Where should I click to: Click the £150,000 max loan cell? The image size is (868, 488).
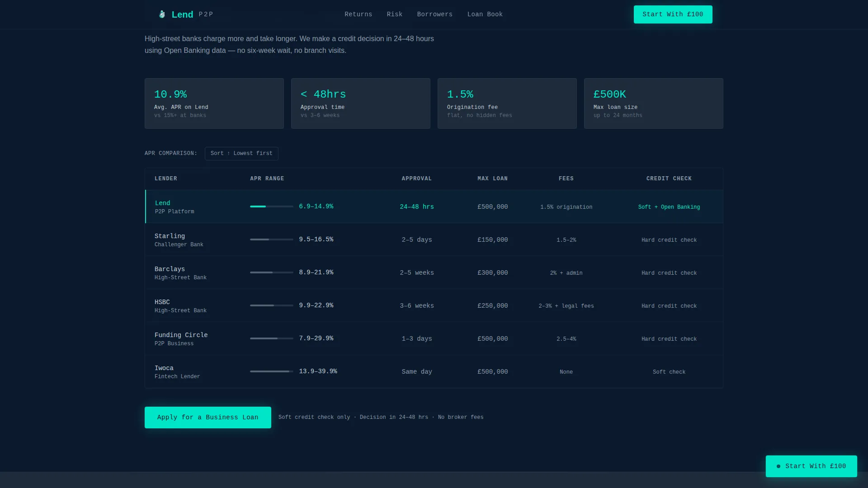coord(493,240)
